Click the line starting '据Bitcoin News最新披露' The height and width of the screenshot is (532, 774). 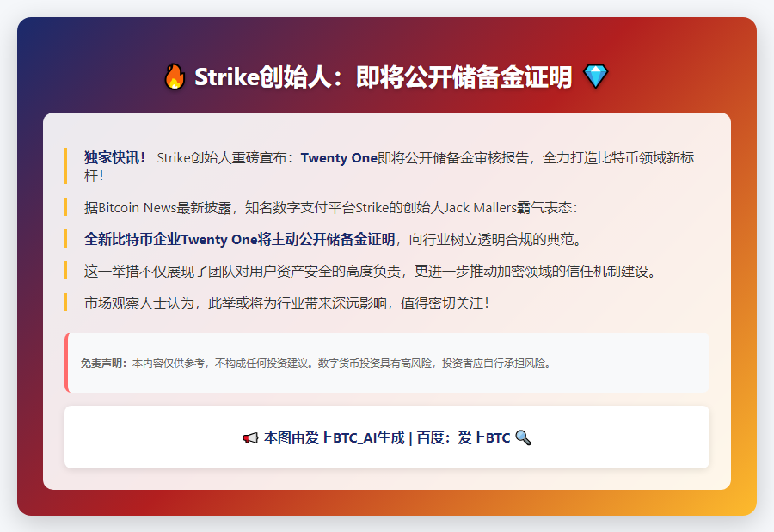pyautogui.click(x=331, y=208)
